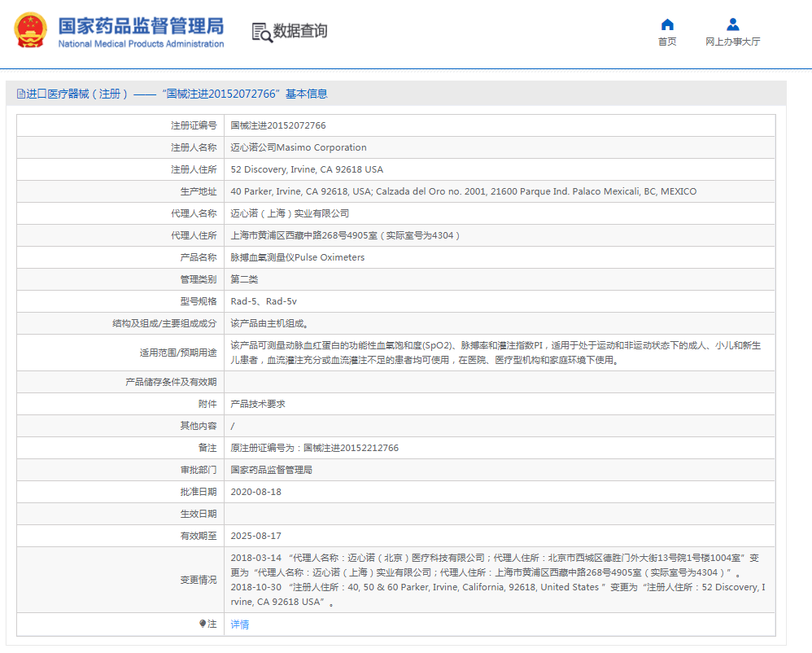Click the 脉搏血氧测量仪Pulse Oximeters product name
This screenshot has height=653, width=812.
click(298, 257)
